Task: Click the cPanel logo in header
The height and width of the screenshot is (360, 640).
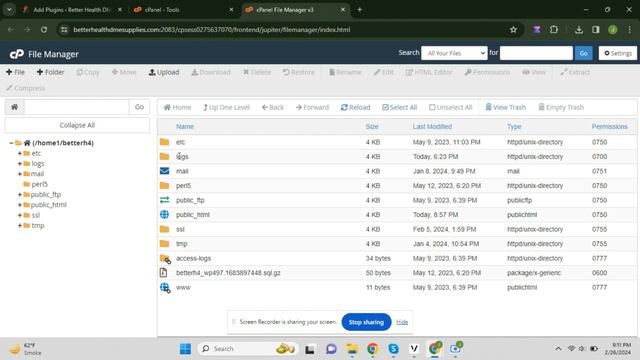Action: tap(17, 54)
